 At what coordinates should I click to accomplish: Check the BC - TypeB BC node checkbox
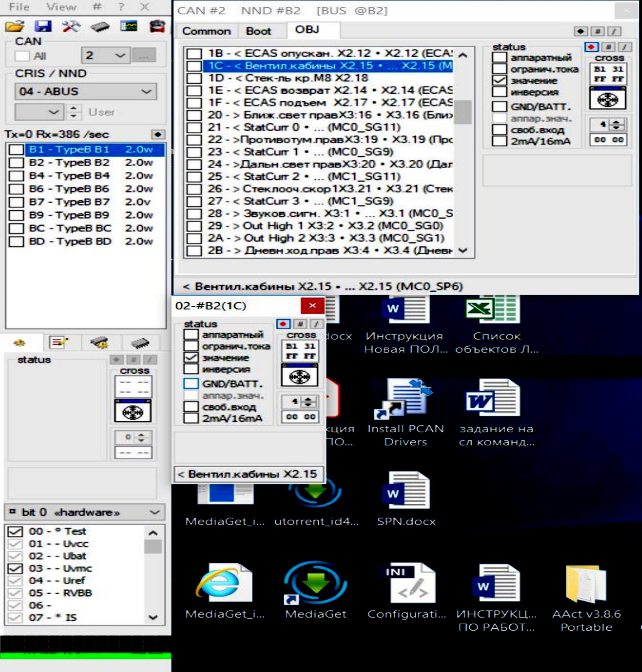tap(16, 228)
